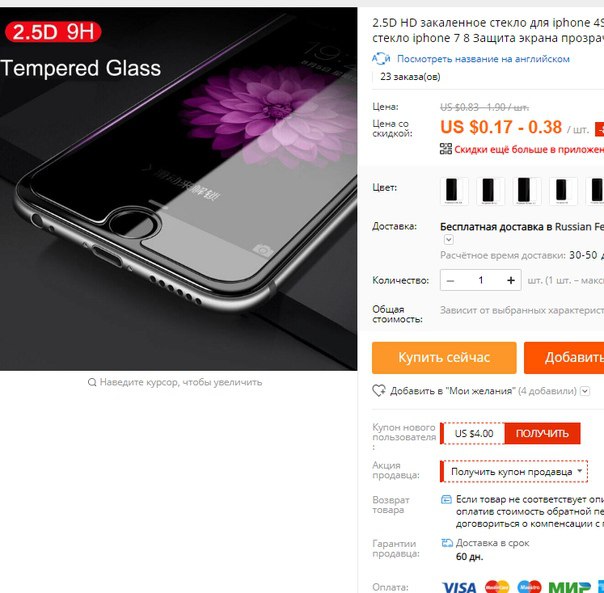Viewport: 604px width, 593px height.
Task: Click the magnifier icon under product image
Action: click(92, 382)
